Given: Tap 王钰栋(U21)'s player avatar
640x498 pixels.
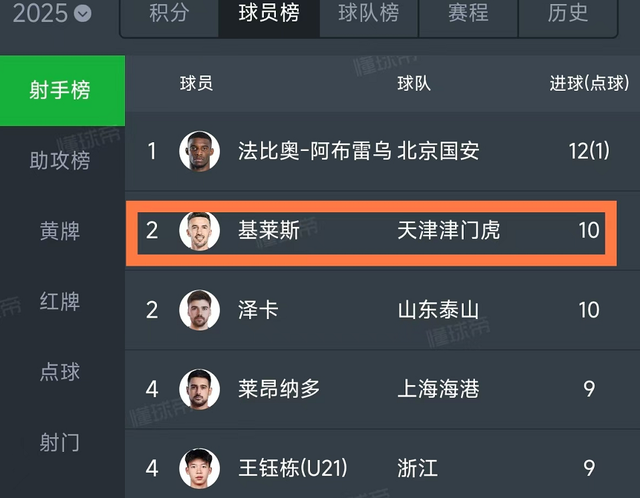Looking at the screenshot, I should click(200, 468).
